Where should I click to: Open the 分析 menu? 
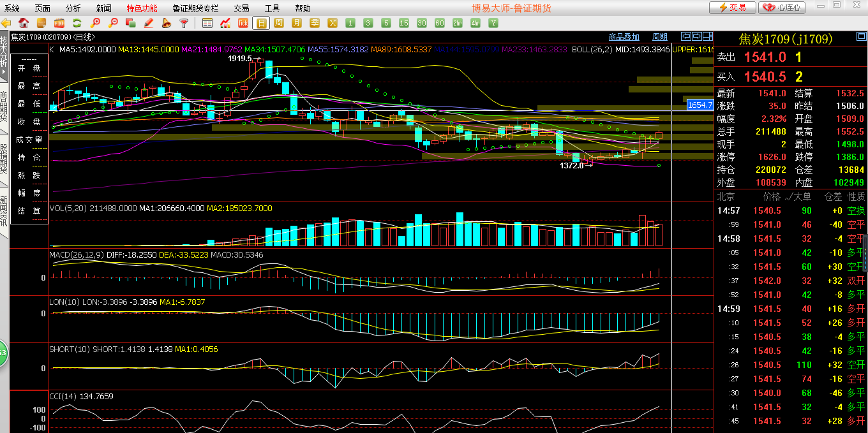[73, 8]
